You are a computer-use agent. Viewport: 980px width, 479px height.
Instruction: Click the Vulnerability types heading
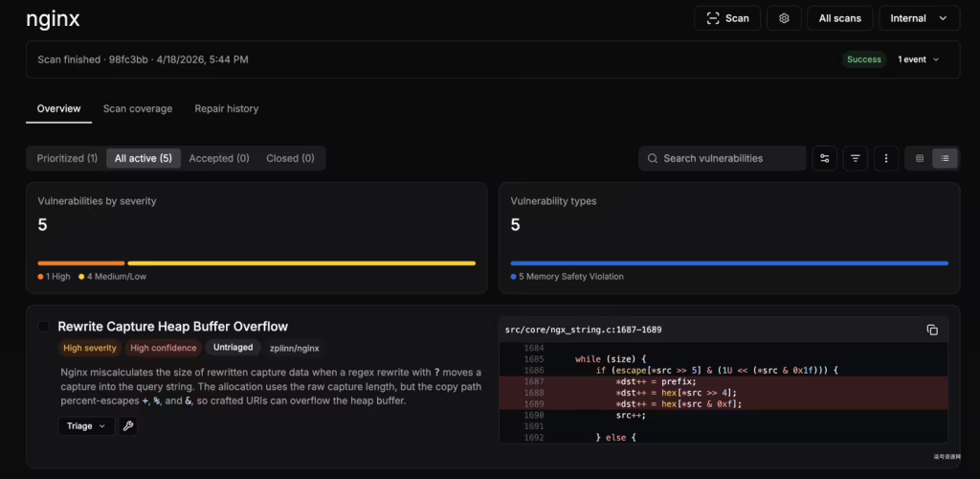[x=553, y=201]
